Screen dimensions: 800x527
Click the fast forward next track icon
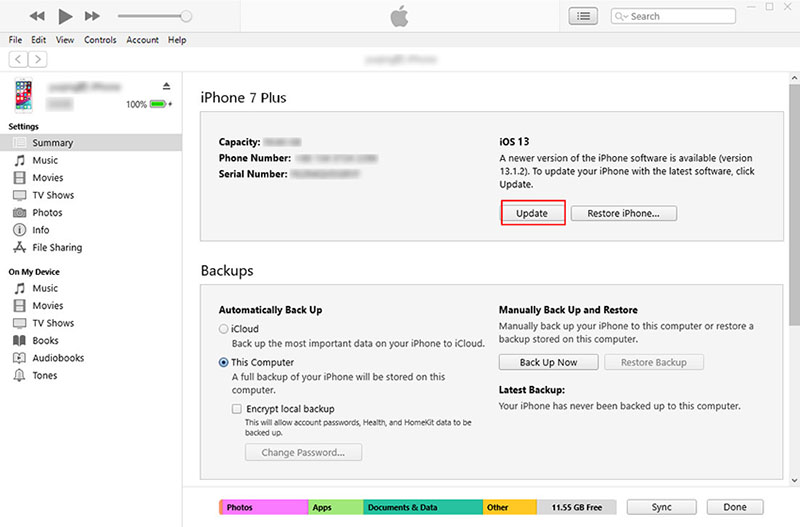pos(92,16)
